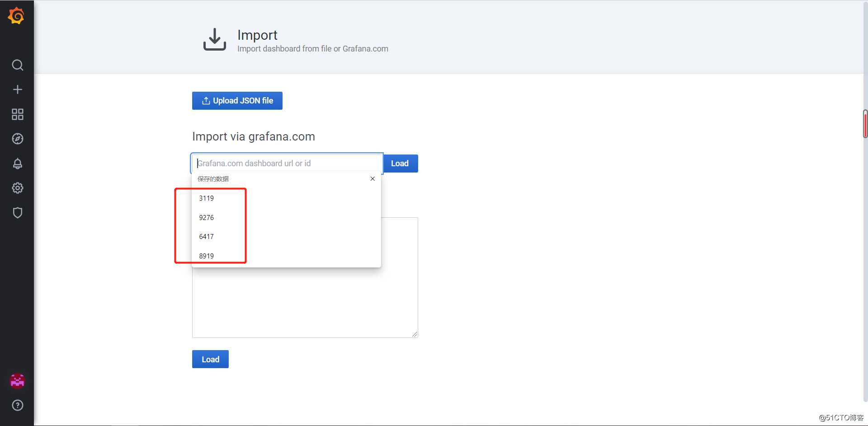Open the Configuration gear icon

[x=17, y=188]
